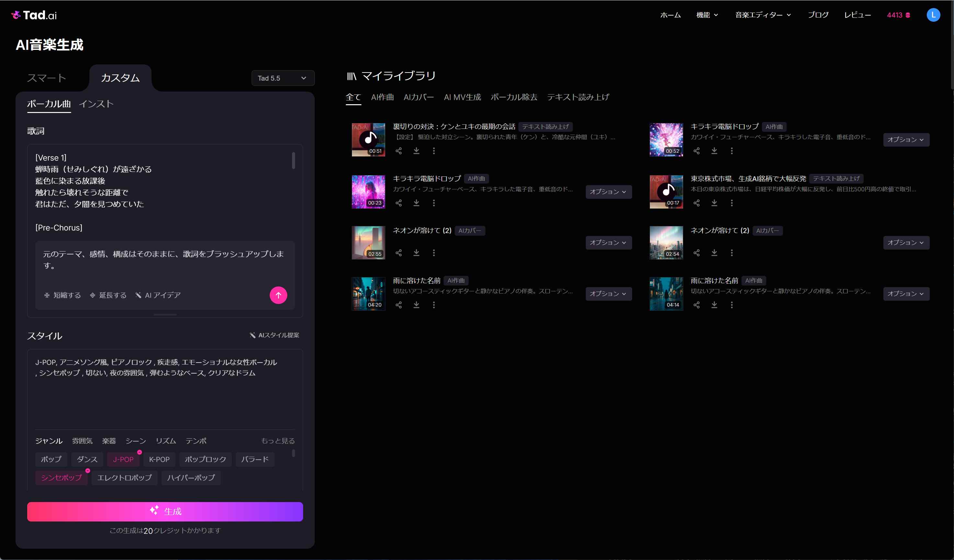Share キラキラ電脳ドロップ 00:23 track
Screen dimensions: 954x560
399,203
